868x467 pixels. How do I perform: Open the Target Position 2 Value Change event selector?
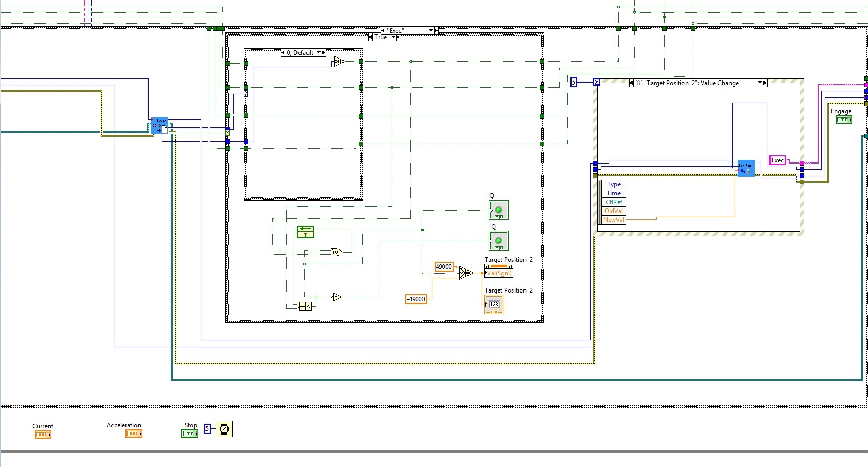pyautogui.click(x=698, y=83)
